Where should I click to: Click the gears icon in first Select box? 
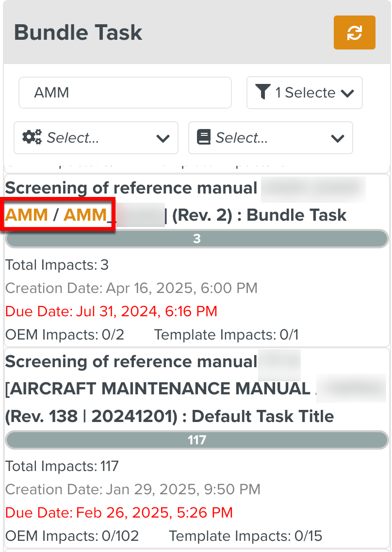pos(32,138)
